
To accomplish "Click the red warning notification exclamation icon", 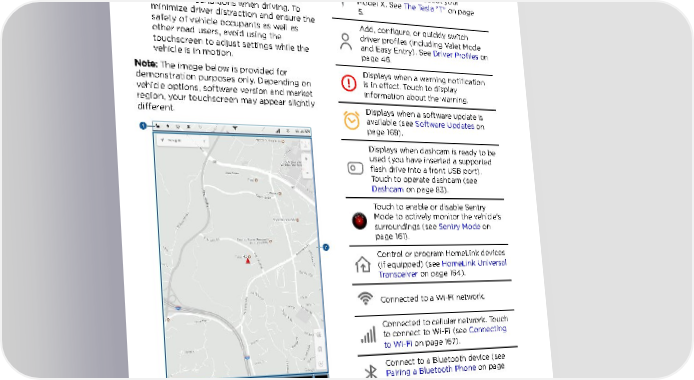I will (349, 83).
